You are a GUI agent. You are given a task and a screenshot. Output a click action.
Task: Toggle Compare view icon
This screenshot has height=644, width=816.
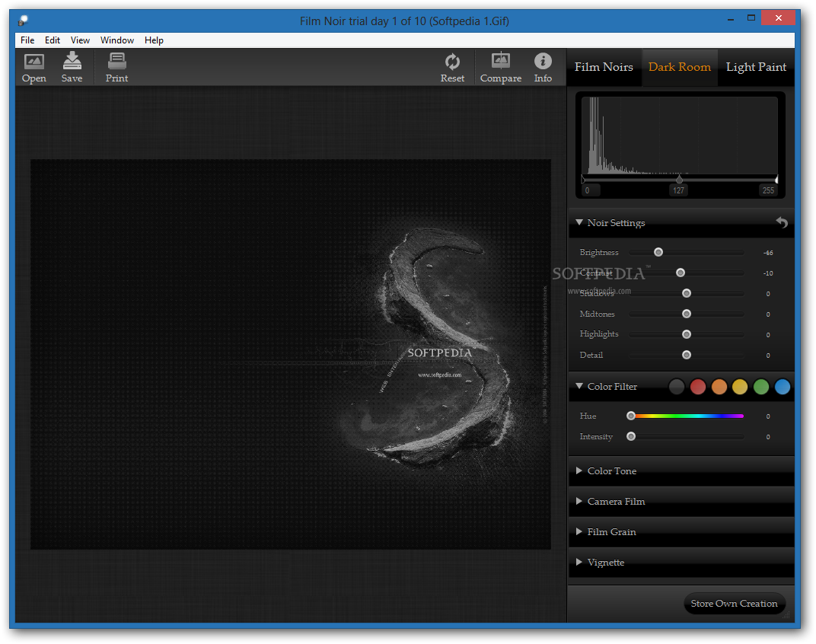(x=501, y=68)
